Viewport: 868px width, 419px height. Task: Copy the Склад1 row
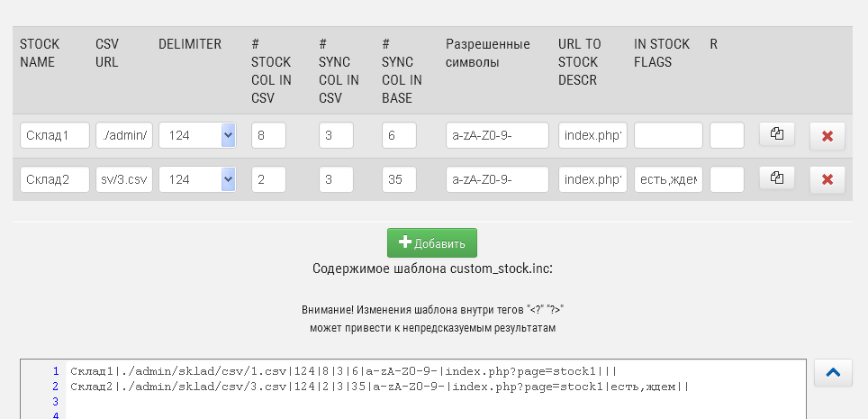pyautogui.click(x=776, y=135)
